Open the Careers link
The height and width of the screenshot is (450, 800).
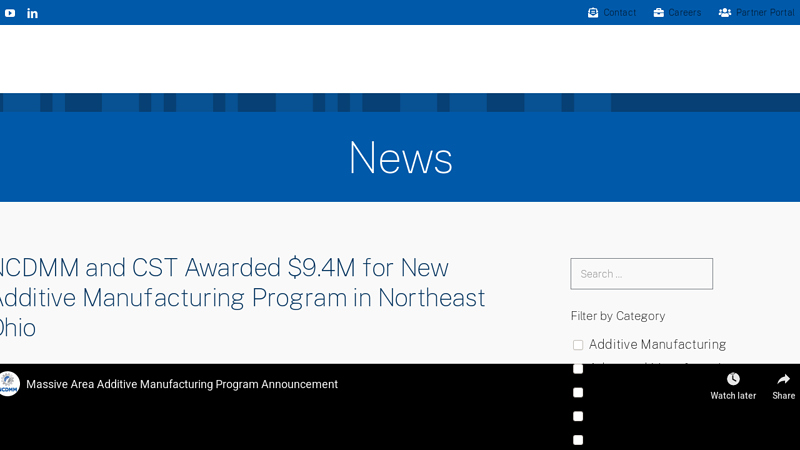(685, 13)
